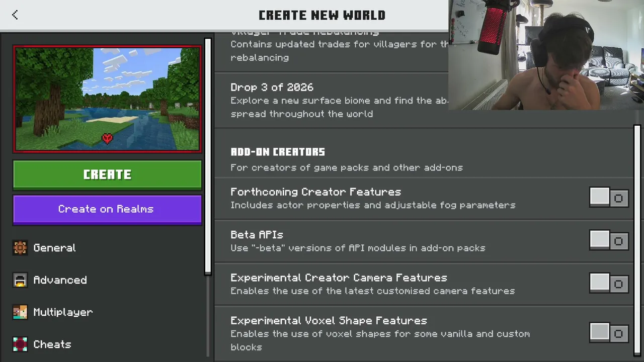This screenshot has width=644, height=362.
Task: Click the left sidebar scrollbar
Action: (x=208, y=156)
